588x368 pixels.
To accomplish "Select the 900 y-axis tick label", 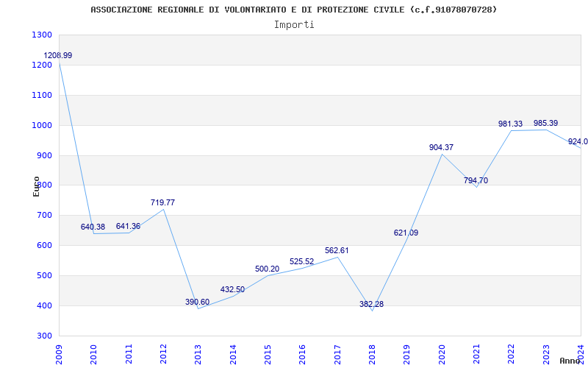I will 44,155.
